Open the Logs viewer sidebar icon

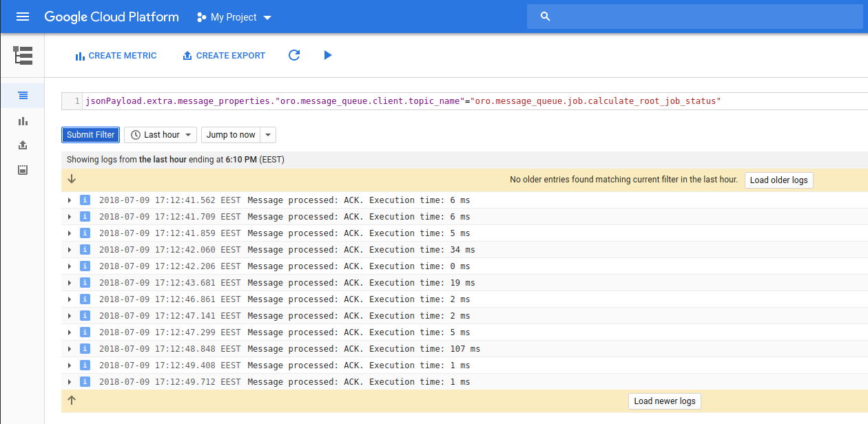(x=23, y=96)
